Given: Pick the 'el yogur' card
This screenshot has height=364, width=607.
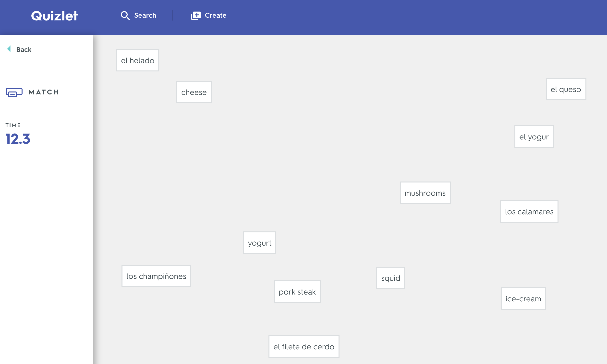Looking at the screenshot, I should pyautogui.click(x=534, y=137).
